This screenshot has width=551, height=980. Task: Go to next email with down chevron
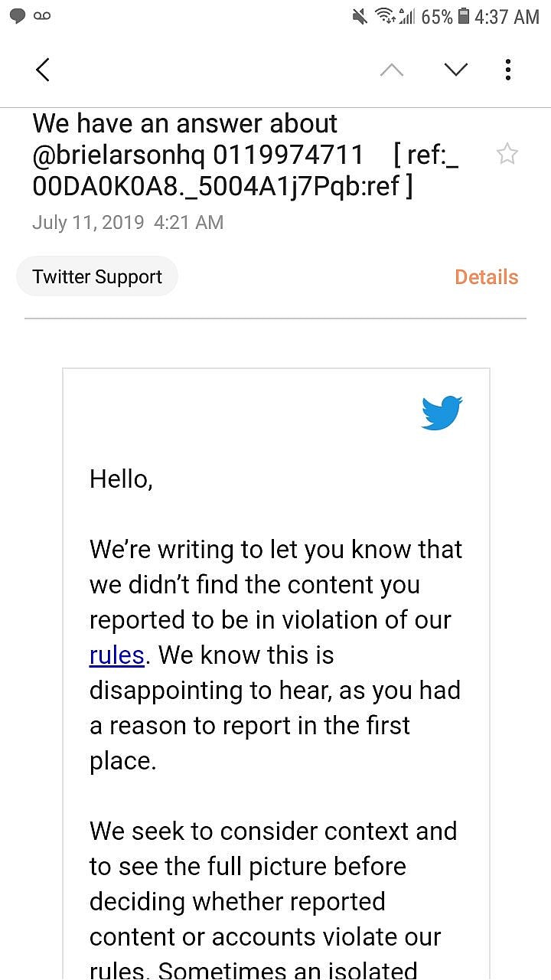[456, 70]
